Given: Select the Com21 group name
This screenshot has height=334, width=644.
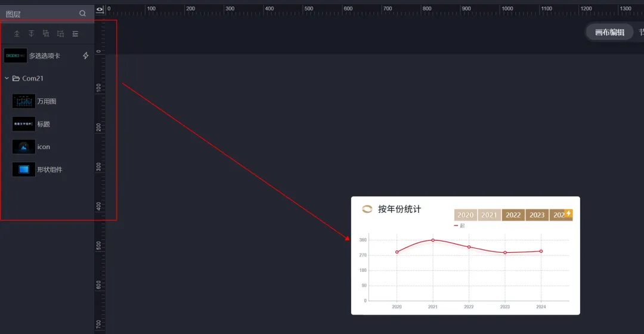Looking at the screenshot, I should (32, 78).
